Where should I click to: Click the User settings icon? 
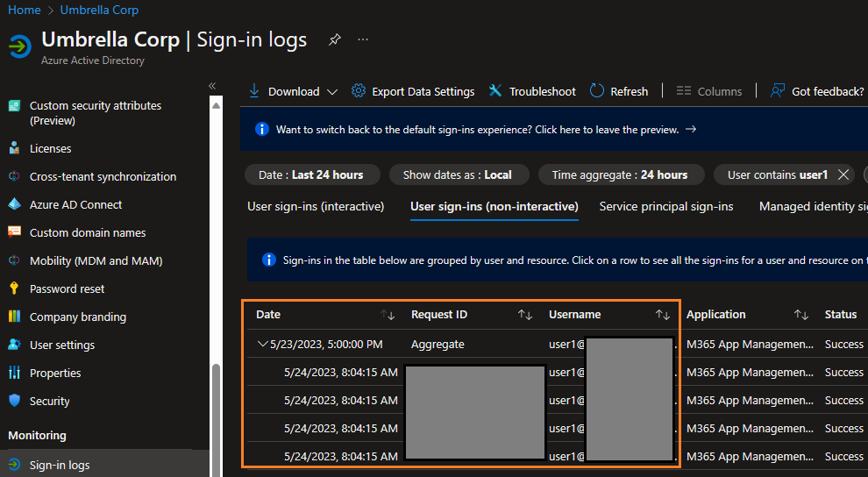coord(14,345)
